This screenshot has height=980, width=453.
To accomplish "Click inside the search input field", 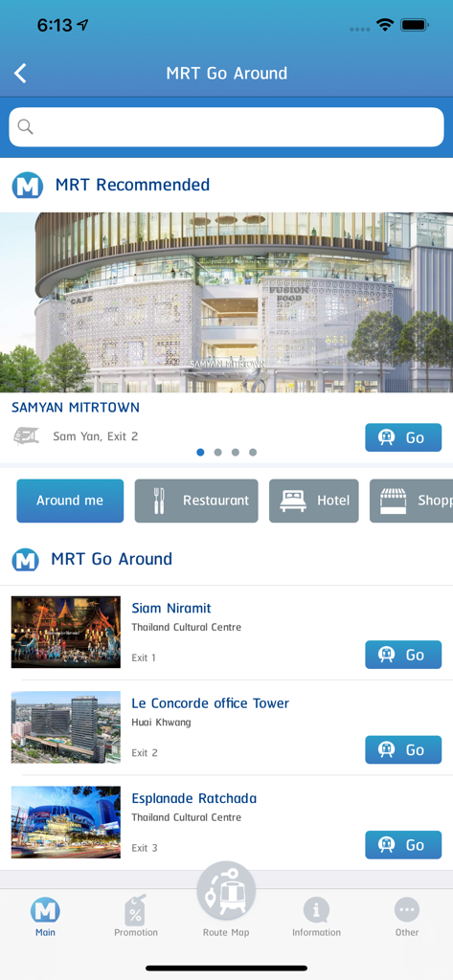I will 226,127.
